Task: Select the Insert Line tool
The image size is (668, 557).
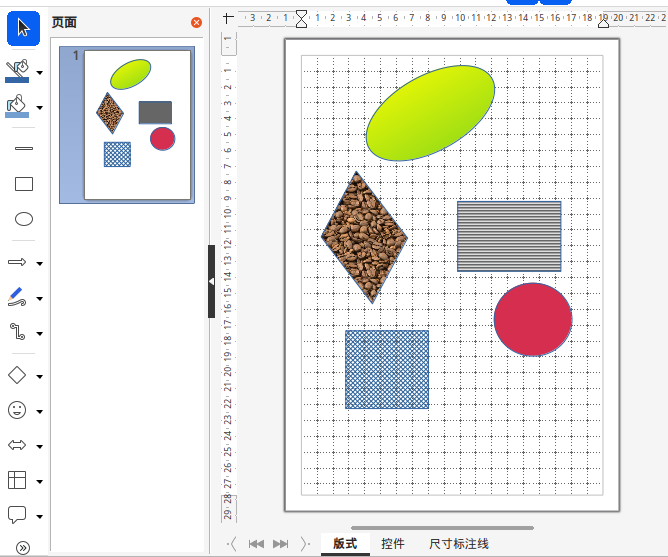Action: coord(24,148)
